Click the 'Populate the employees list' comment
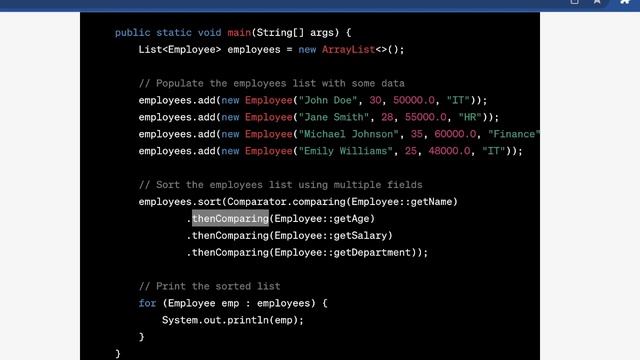 (271, 83)
